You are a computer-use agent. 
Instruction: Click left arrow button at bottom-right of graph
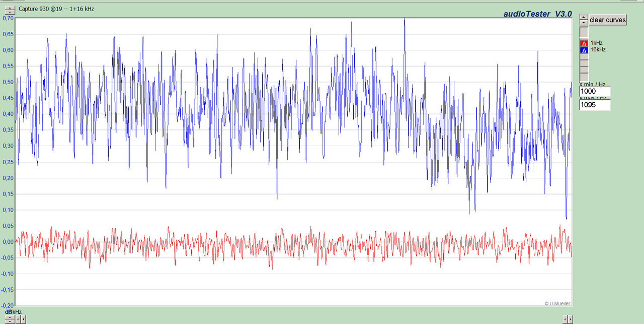point(565,319)
